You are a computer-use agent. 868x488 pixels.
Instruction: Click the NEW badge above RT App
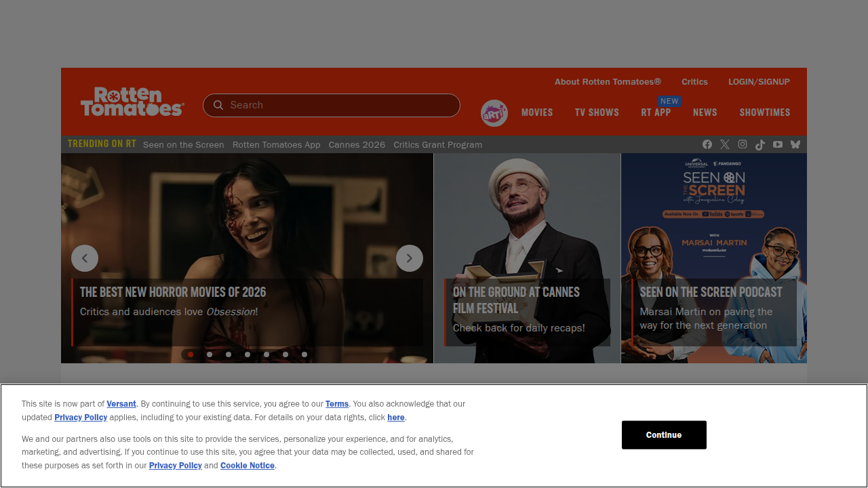click(669, 101)
